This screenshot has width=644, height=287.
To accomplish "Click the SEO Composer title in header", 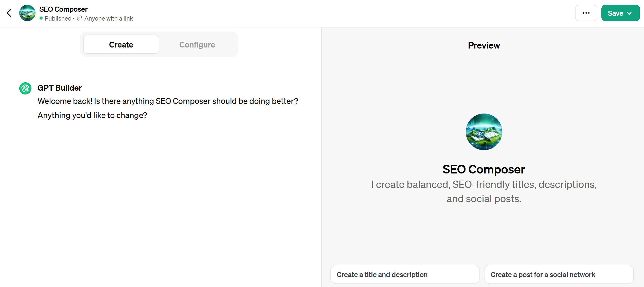I will [x=63, y=9].
